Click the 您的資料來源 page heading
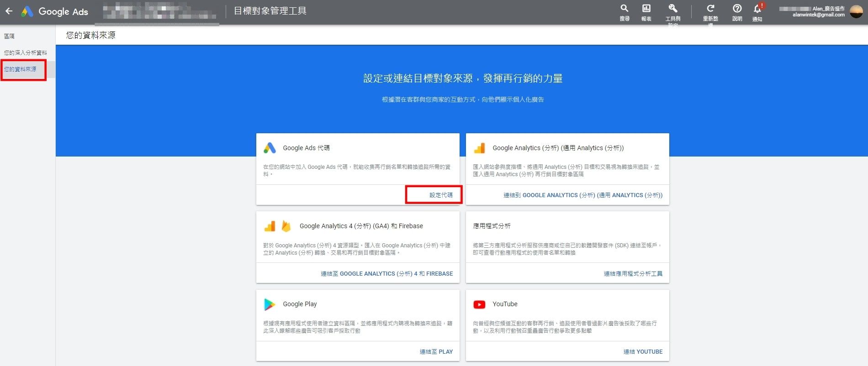 (x=90, y=35)
